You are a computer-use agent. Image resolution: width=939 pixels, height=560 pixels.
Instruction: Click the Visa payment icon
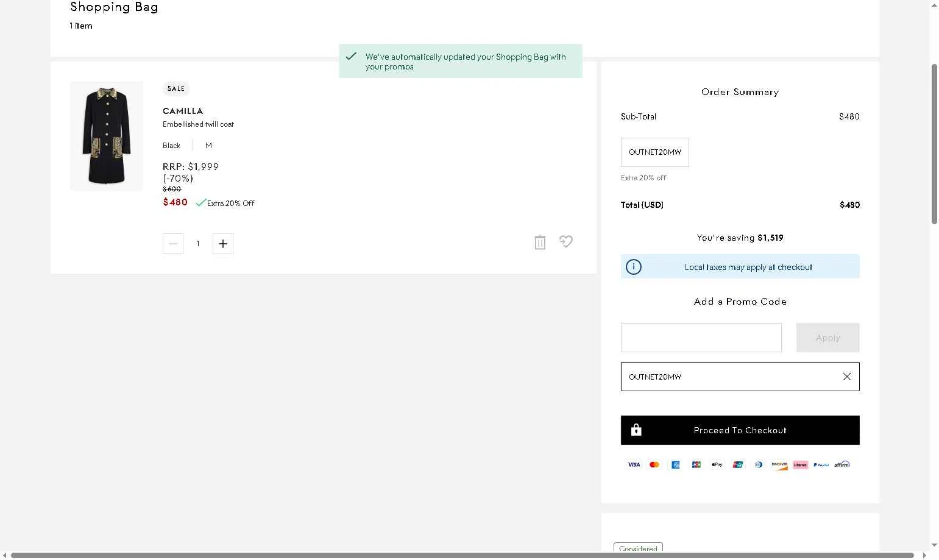(x=634, y=464)
